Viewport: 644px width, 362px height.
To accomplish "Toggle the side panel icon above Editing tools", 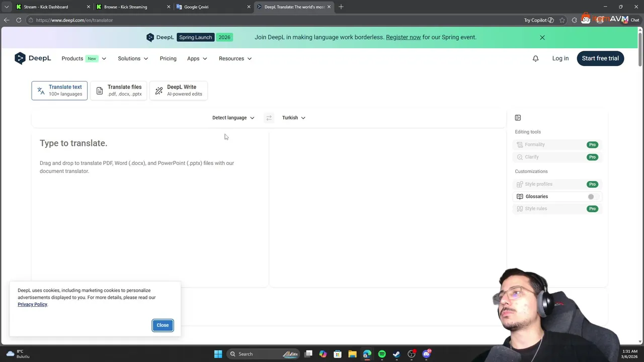I will 518,118.
